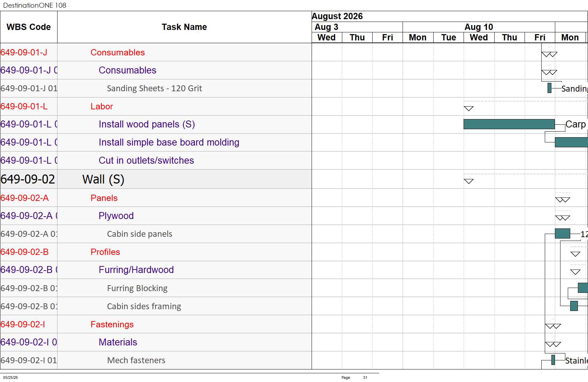The width and height of the screenshot is (588, 382).
Task: Select the Cut in outlets/switches task
Action: (146, 160)
